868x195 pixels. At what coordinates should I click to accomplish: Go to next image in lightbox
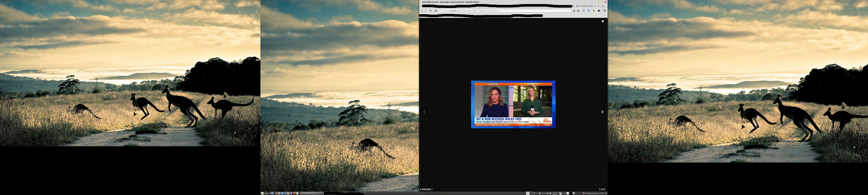pos(602,112)
